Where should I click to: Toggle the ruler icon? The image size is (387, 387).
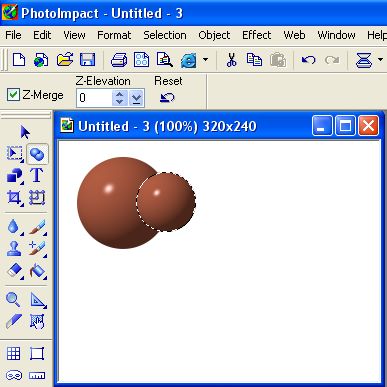(x=37, y=376)
